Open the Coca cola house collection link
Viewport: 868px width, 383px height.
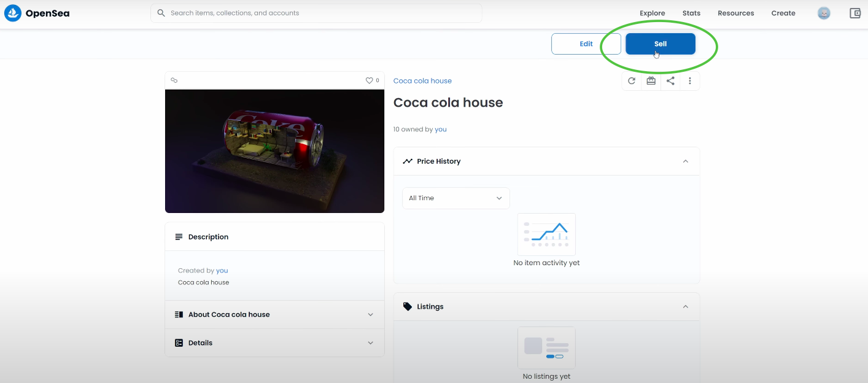[422, 81]
